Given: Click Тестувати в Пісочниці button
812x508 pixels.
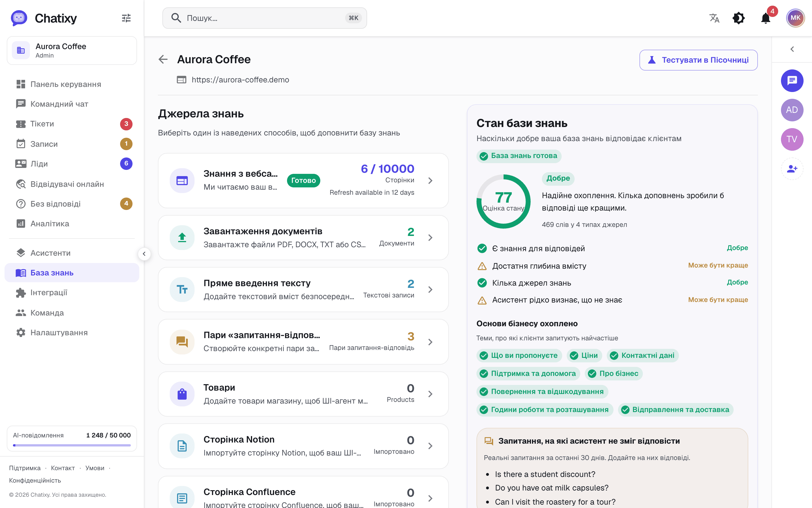Looking at the screenshot, I should (x=698, y=60).
